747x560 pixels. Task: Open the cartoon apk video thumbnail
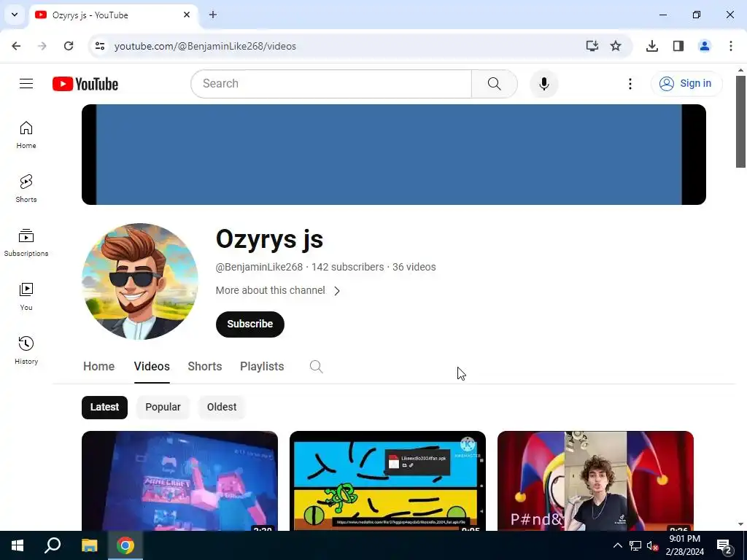388,481
